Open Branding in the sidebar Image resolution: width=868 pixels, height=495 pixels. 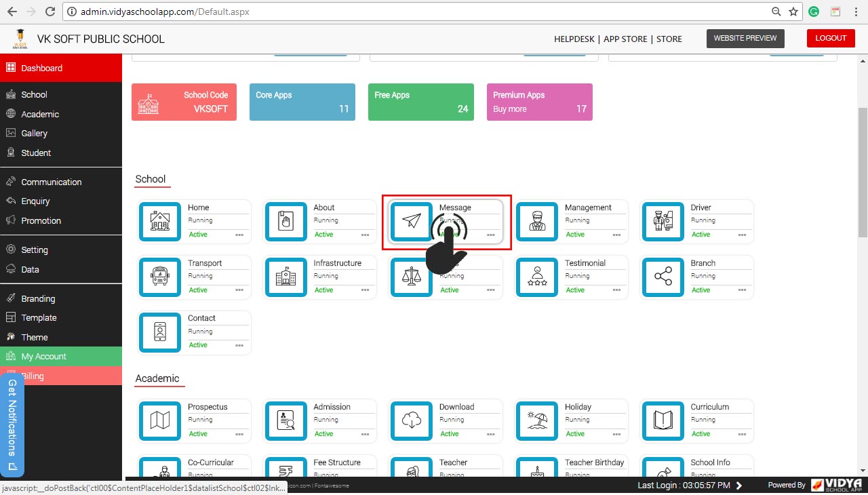coord(61,298)
